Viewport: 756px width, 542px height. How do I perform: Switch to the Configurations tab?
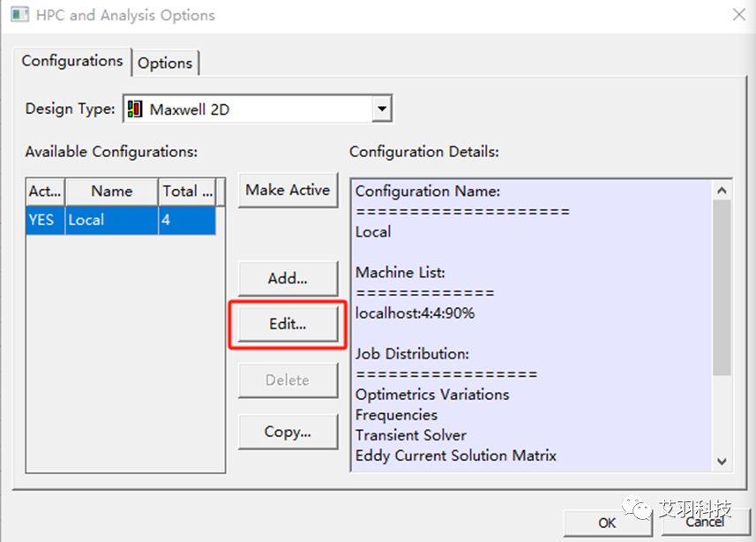pos(72,61)
